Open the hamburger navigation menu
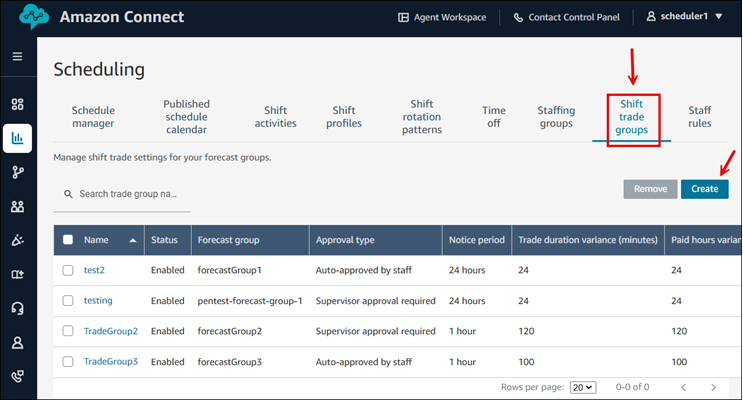The height and width of the screenshot is (400, 743). pyautogui.click(x=17, y=56)
